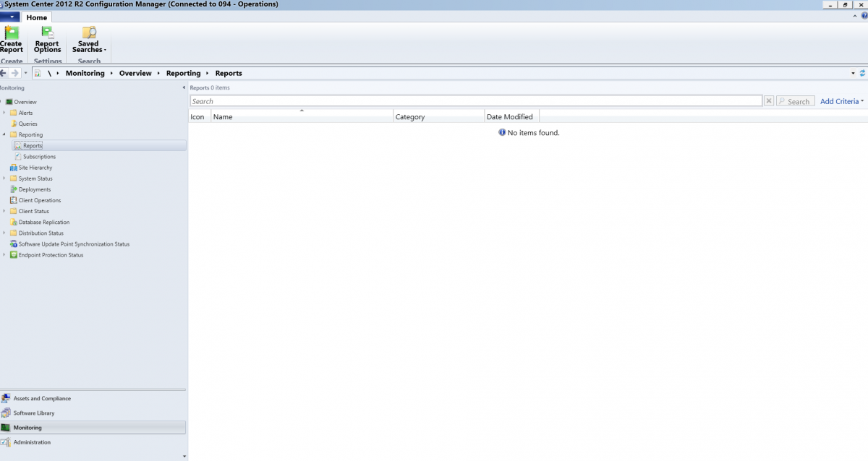Click Overview in the breadcrumb path
This screenshot has height=461, width=868.
[135, 73]
